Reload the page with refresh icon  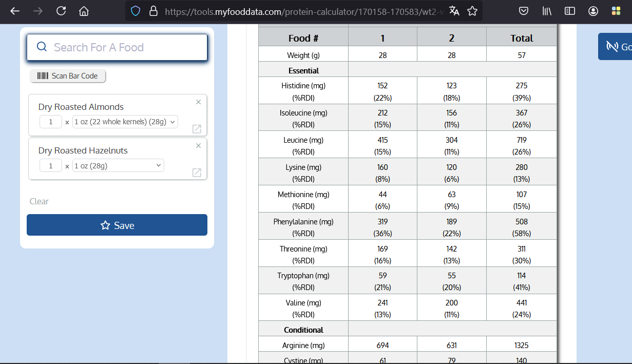click(61, 11)
